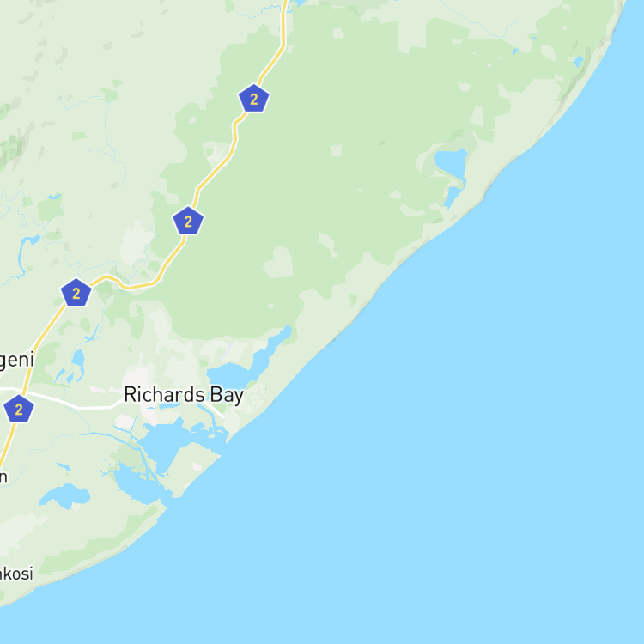The height and width of the screenshot is (644, 644).
Task: Click the partial 'kosi' place label
Action: (x=16, y=573)
